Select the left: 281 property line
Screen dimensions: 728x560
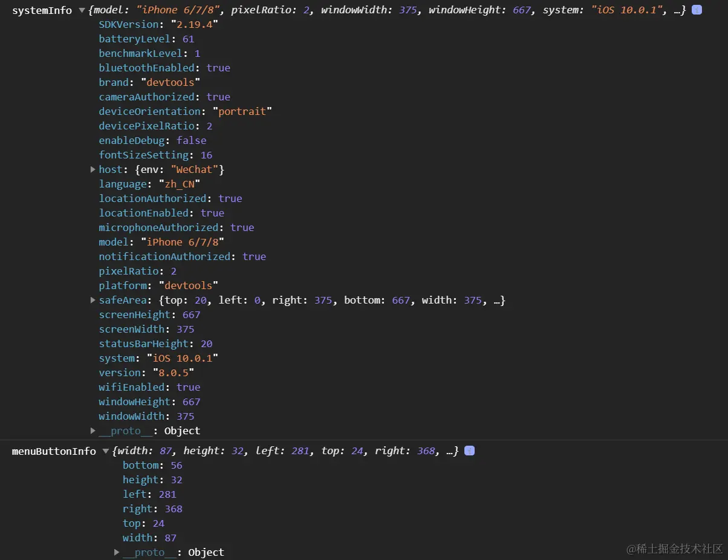tap(149, 494)
